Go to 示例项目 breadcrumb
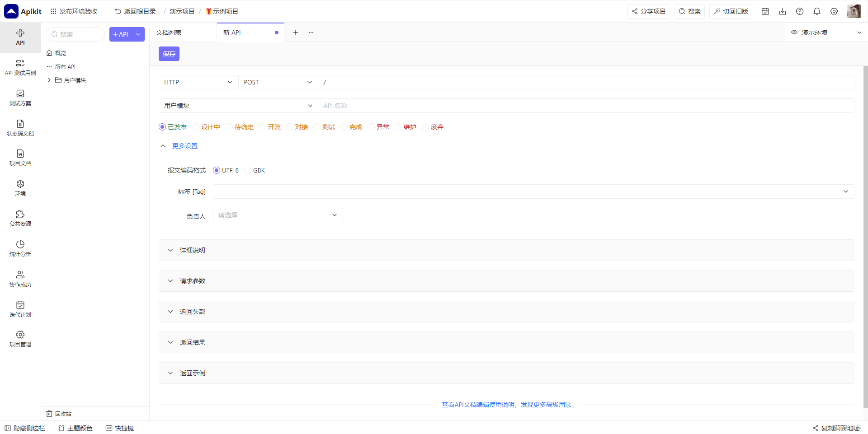Screen dimensions: 868x434 [222, 11]
